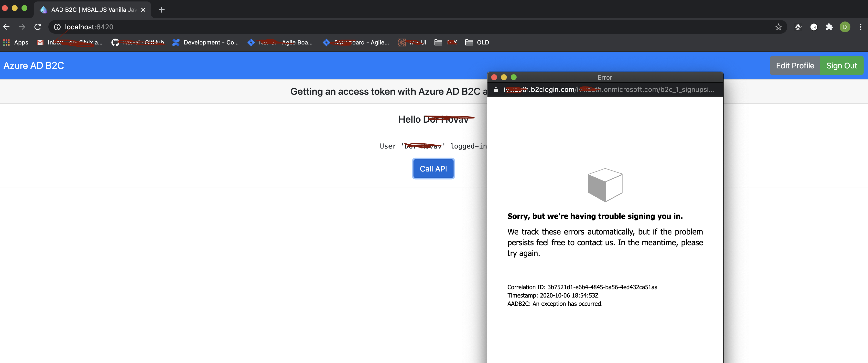Open a new browser tab
868x363 pixels.
(x=162, y=10)
